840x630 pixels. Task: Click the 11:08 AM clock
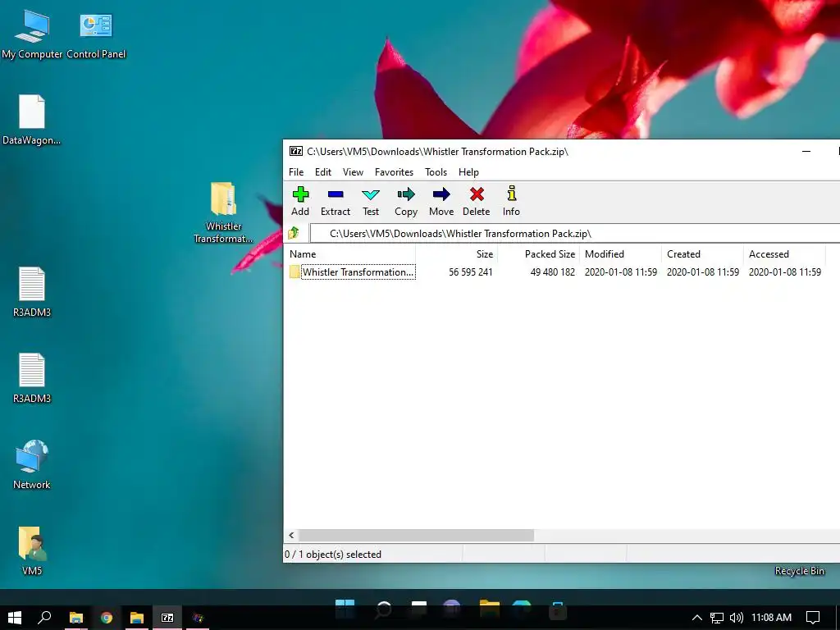[771, 618]
